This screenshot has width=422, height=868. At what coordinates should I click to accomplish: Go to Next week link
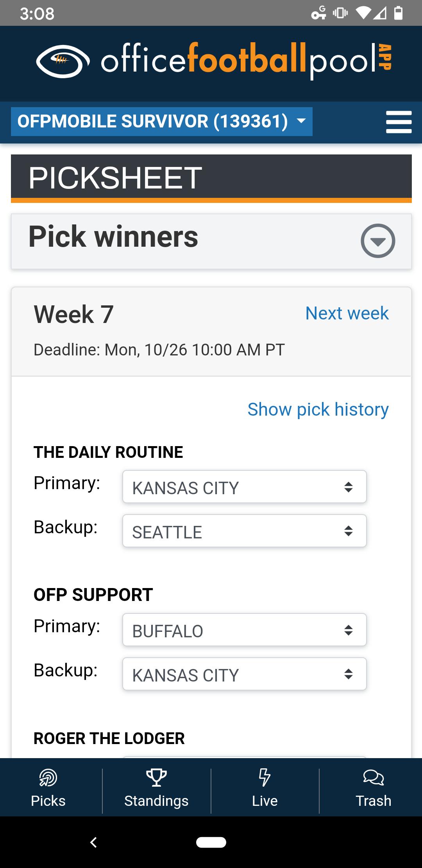tap(347, 313)
